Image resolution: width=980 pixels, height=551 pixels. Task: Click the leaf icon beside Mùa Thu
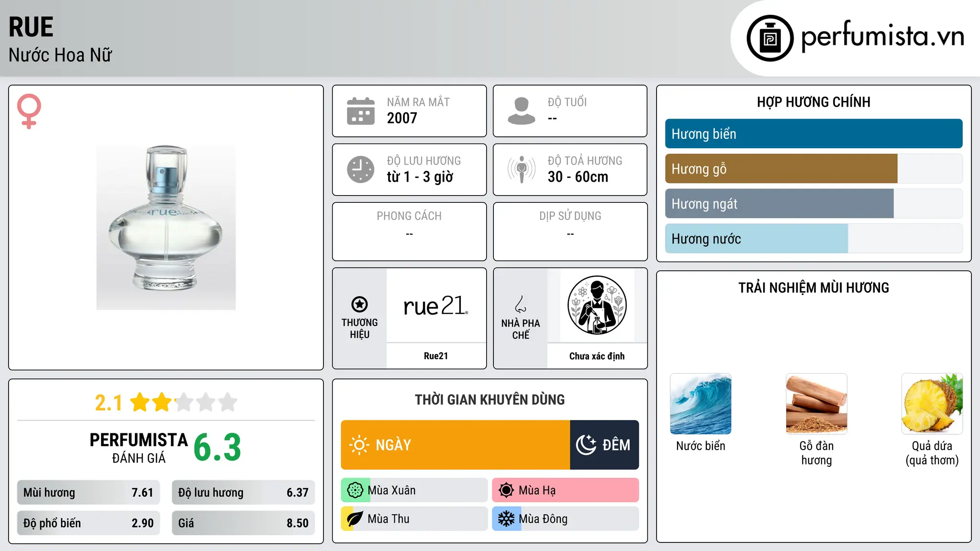(x=355, y=519)
